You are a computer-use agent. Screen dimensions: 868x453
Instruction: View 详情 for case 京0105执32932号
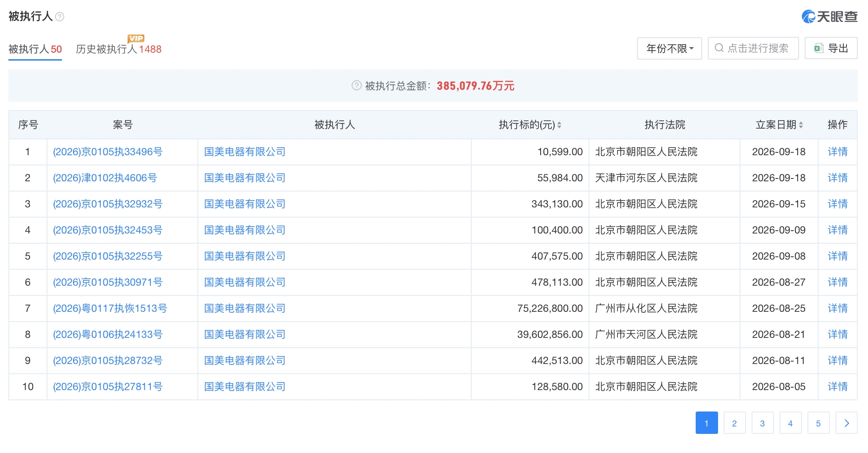point(837,204)
